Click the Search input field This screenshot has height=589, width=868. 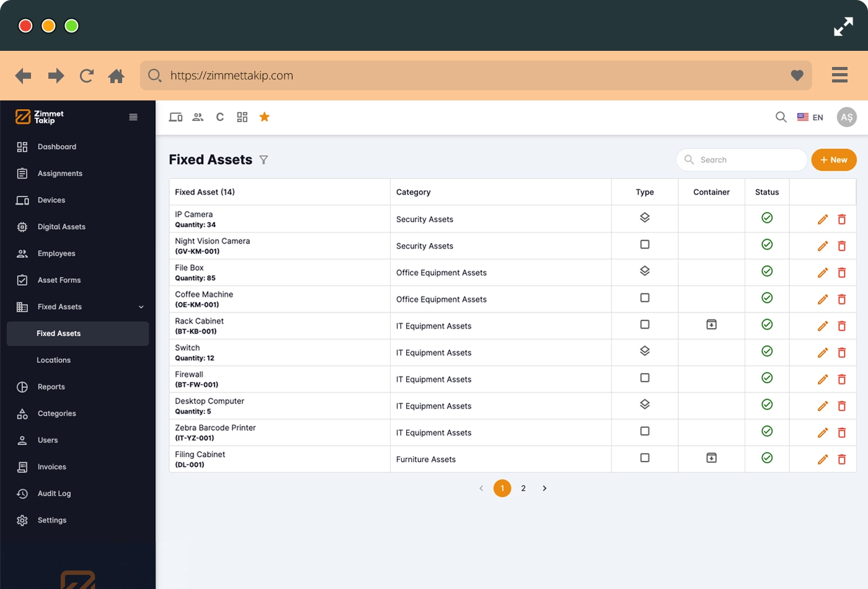[742, 160]
